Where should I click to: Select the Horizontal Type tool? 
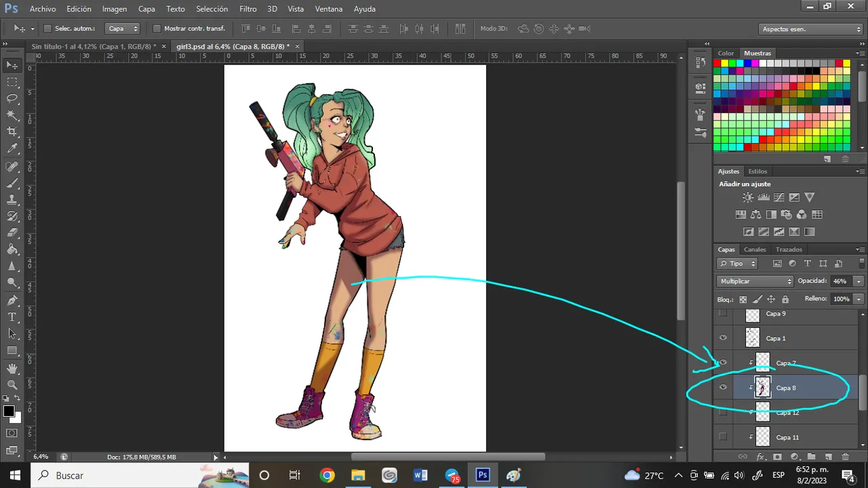coord(12,317)
